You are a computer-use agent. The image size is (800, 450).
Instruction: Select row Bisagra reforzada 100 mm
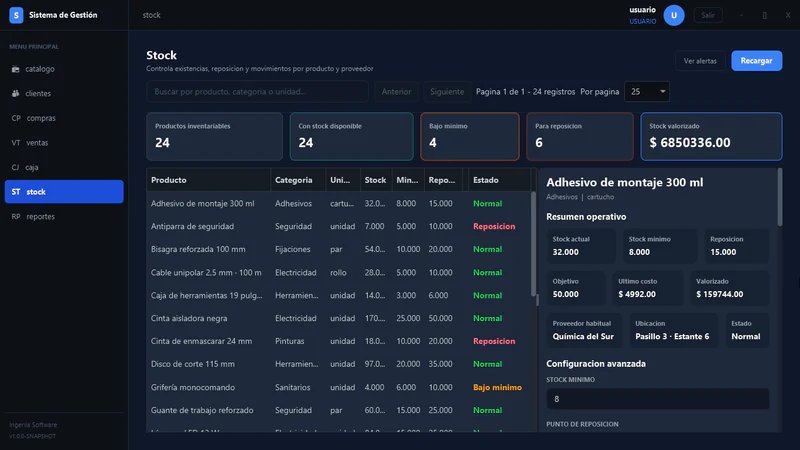pyautogui.click(x=339, y=249)
